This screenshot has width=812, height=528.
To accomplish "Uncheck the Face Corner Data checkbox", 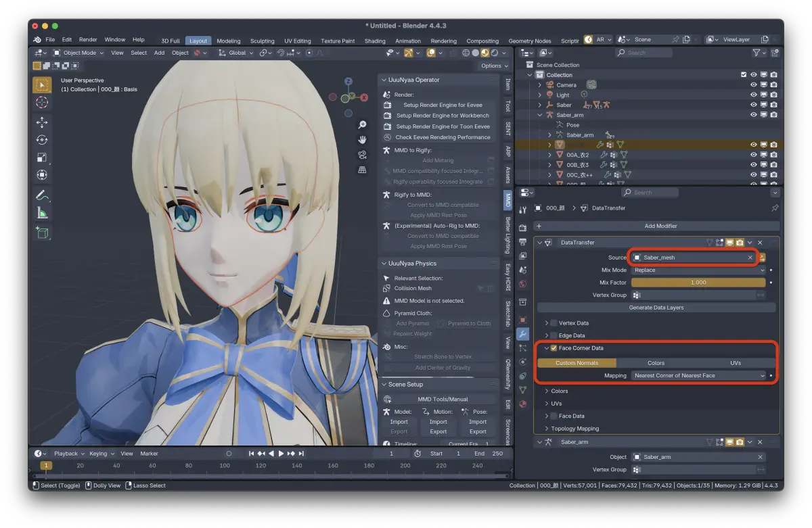I will coord(554,348).
